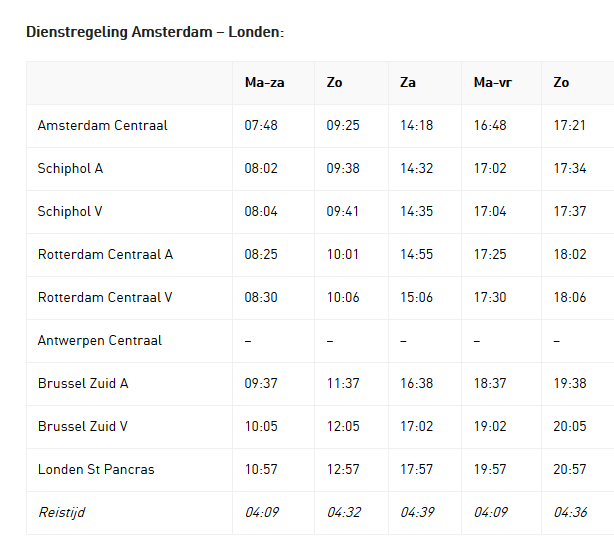Click the Schiphol V station label
This screenshot has height=551, width=614.
[x=70, y=211]
